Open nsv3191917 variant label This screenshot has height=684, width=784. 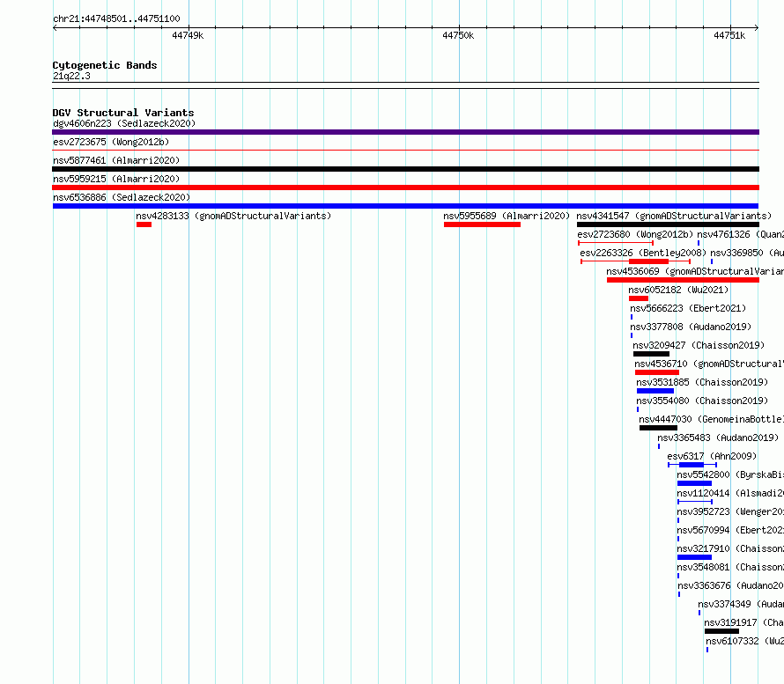(x=744, y=622)
